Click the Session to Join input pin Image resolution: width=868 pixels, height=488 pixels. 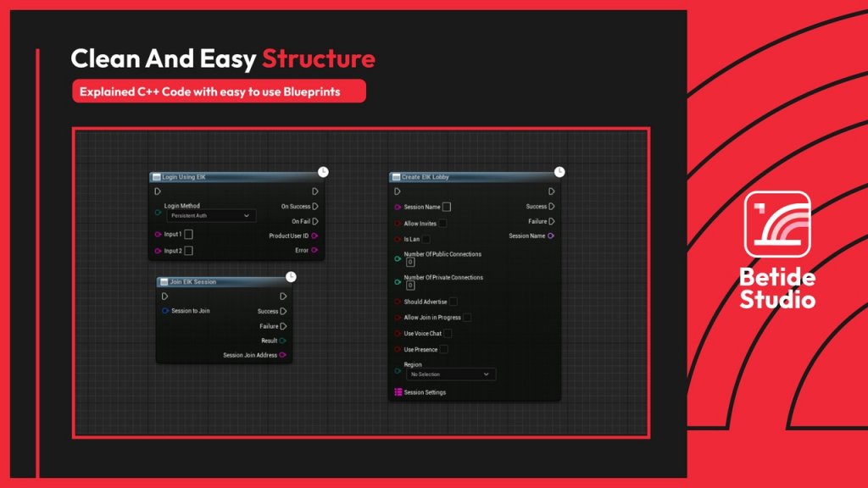(x=165, y=311)
